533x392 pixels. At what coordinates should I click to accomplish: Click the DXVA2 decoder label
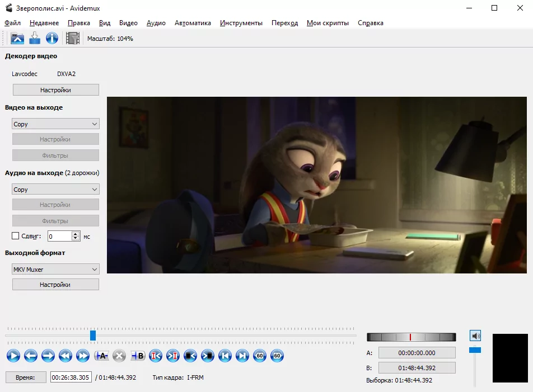[x=66, y=74]
